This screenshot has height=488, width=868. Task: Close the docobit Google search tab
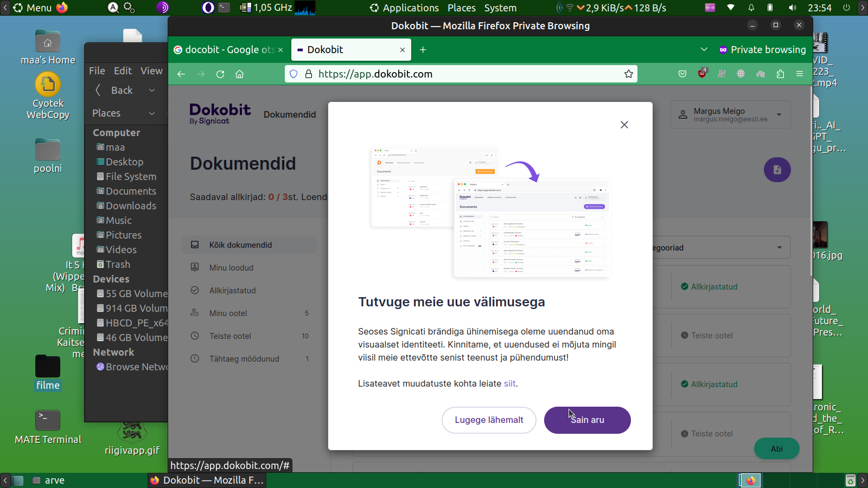(280, 50)
